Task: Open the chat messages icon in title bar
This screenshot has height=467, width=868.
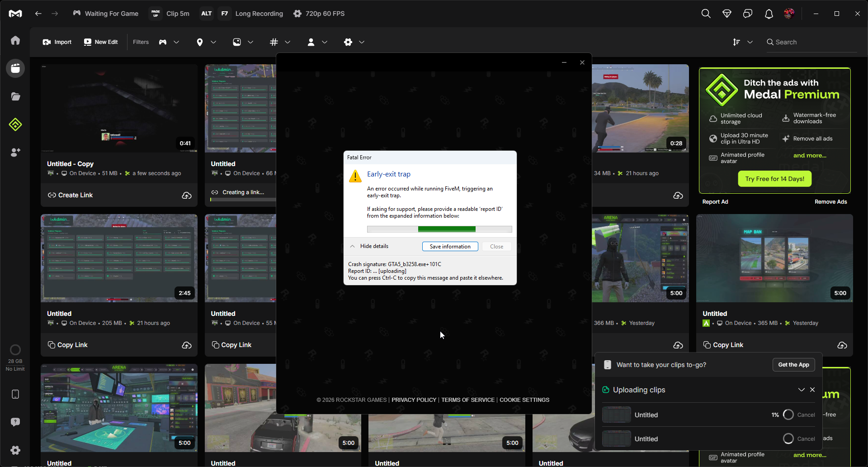Action: (748, 14)
